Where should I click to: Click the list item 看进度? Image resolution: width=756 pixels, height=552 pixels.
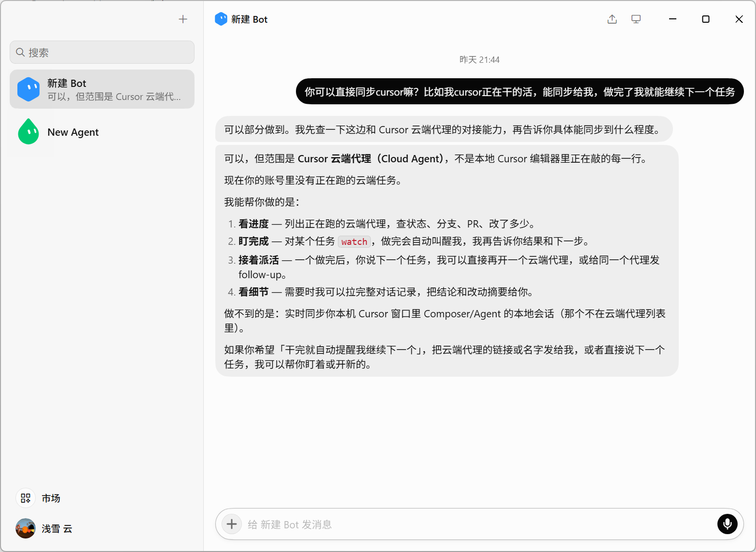tap(382, 224)
